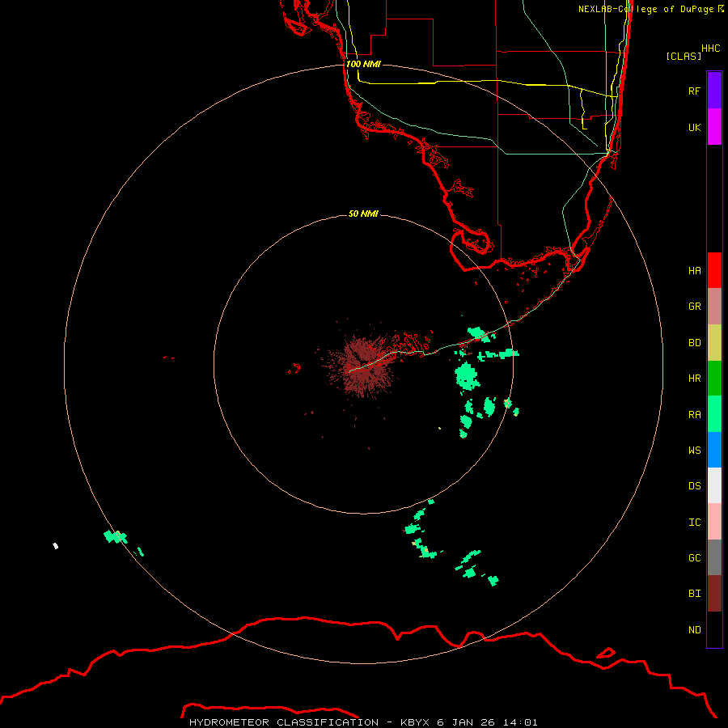This screenshot has width=728, height=728.
Task: Click the IC legend label
Action: [x=694, y=523]
